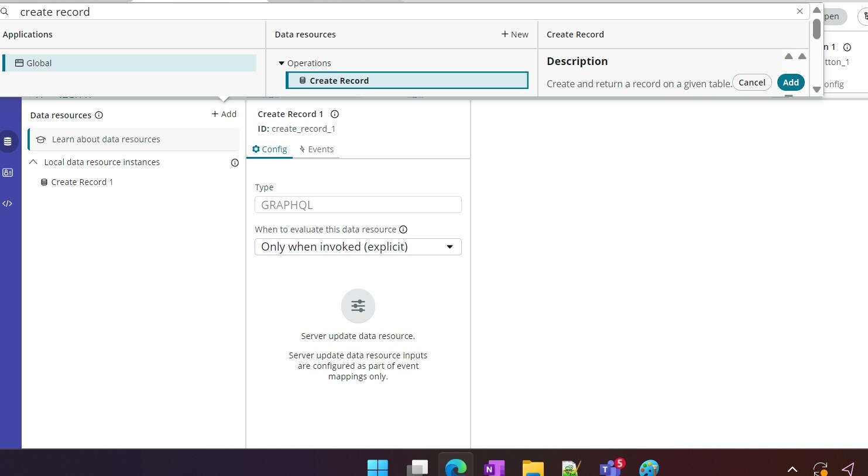The height and width of the screenshot is (476, 868).
Task: Open the data resources sidebar icon
Action: pos(8,141)
